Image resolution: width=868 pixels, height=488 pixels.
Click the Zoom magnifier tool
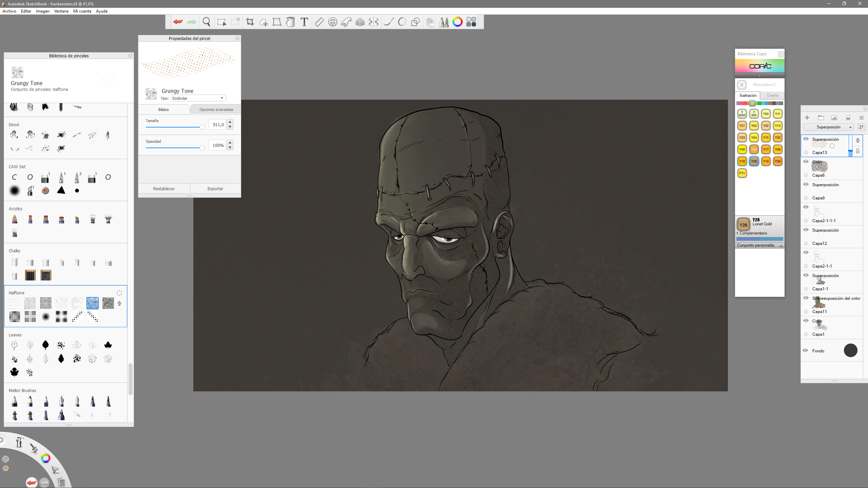206,22
